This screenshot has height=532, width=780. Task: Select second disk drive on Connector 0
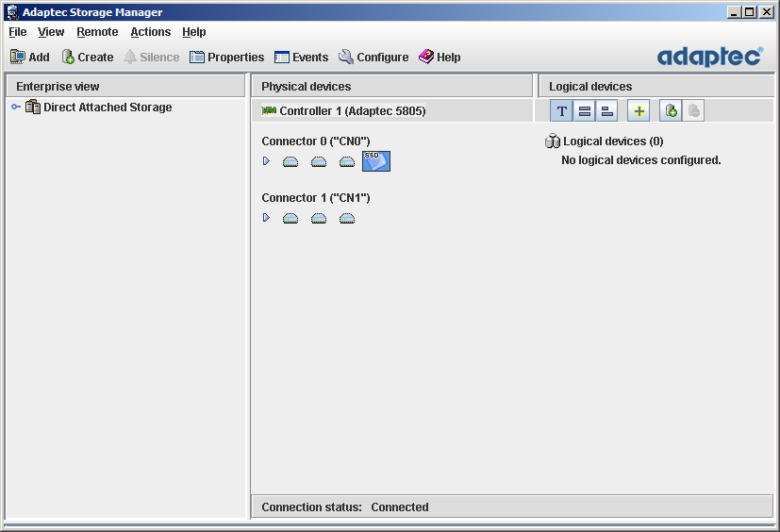click(319, 161)
